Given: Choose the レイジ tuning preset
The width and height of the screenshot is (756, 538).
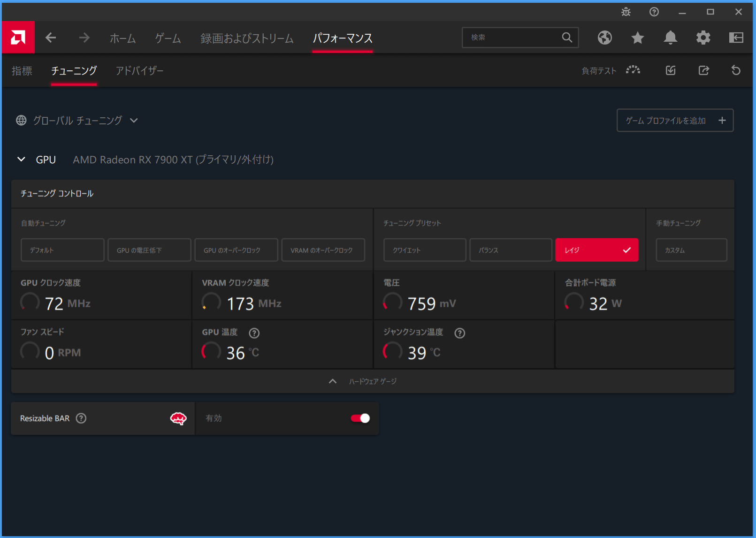Looking at the screenshot, I should pyautogui.click(x=596, y=250).
